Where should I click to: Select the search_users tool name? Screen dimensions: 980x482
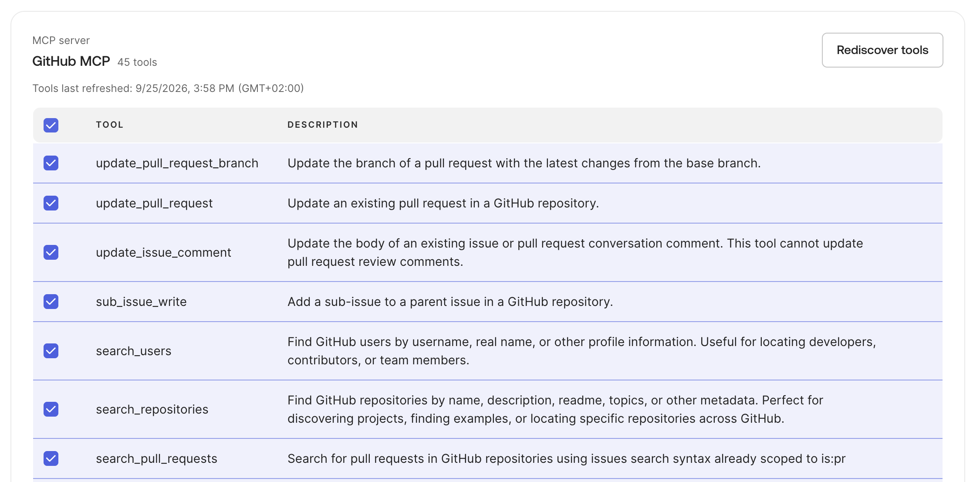[x=133, y=351]
